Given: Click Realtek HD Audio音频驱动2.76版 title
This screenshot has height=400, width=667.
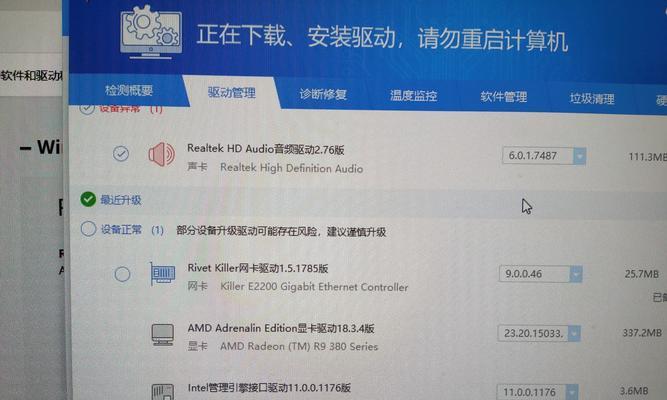Looking at the screenshot, I should click(x=266, y=149).
